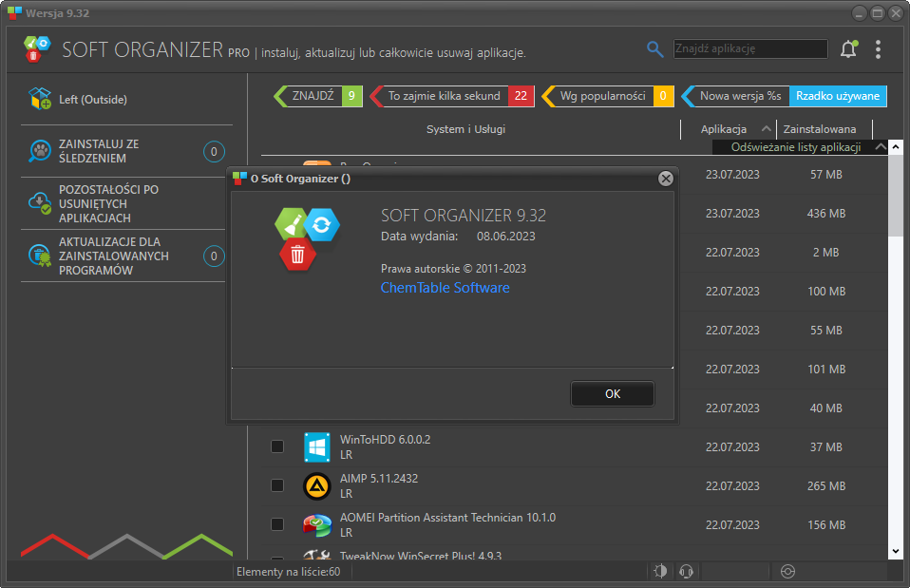Click the '37 MB' size cell for WinToHDD
The image size is (910, 588).
point(825,447)
